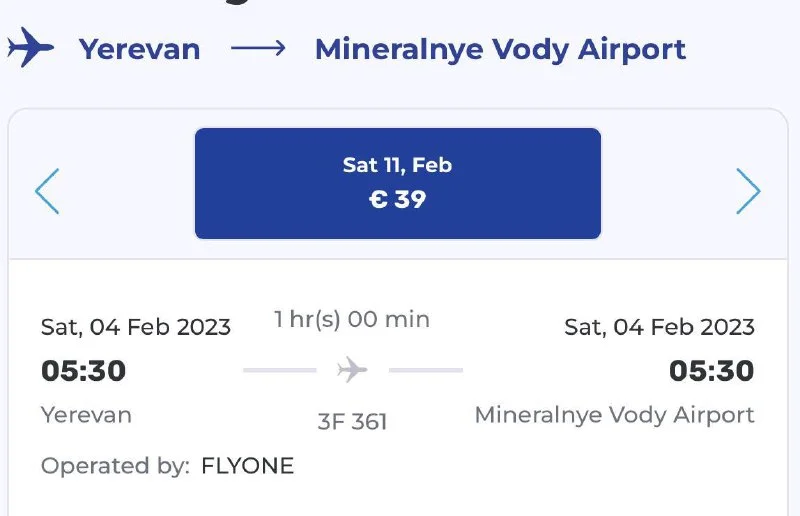Click the gray plane icon in flight timeline
This screenshot has height=516, width=800.
pos(352,371)
